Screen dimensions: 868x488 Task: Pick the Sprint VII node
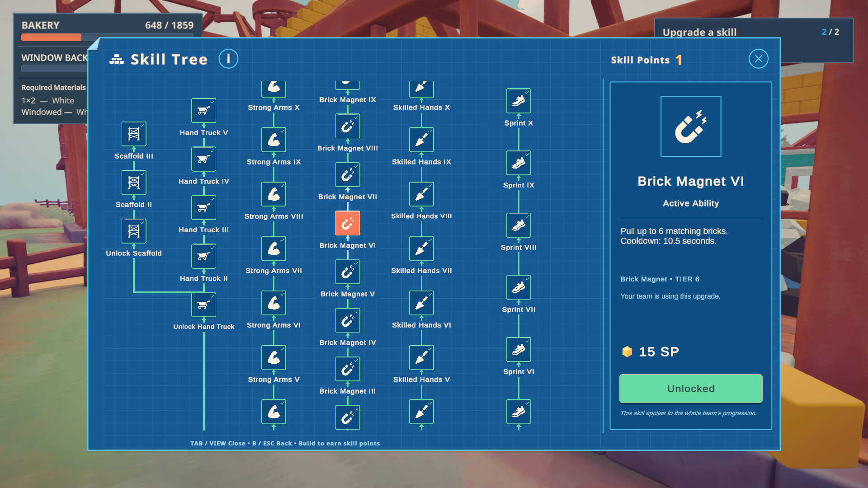pos(519,287)
